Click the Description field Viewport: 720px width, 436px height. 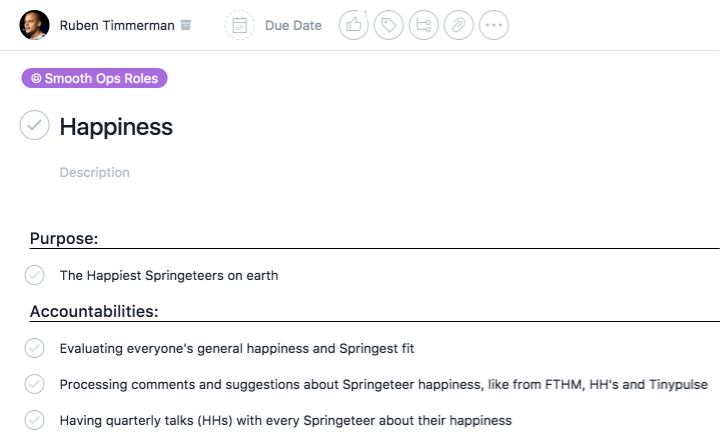[95, 173]
